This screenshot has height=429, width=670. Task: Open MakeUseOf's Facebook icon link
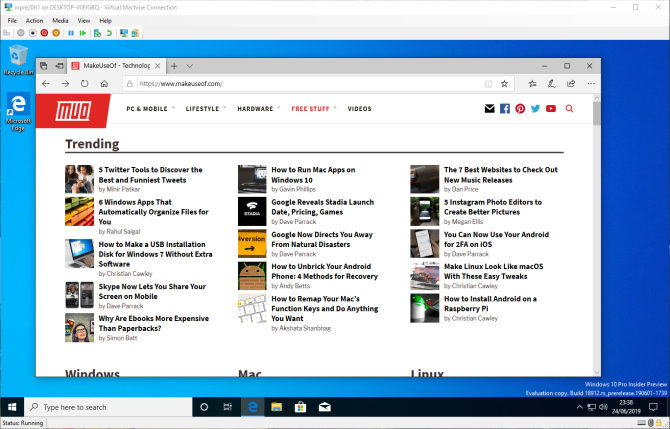(x=505, y=108)
